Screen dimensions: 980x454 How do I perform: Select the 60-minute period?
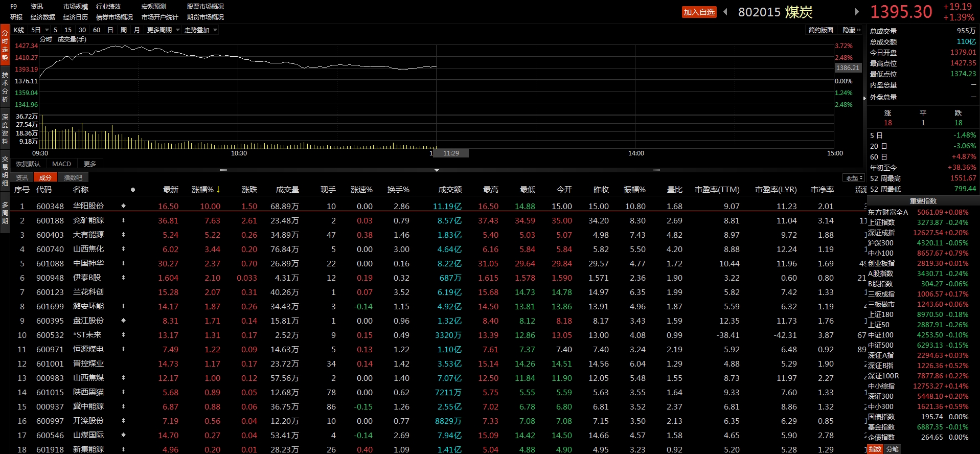click(97, 30)
